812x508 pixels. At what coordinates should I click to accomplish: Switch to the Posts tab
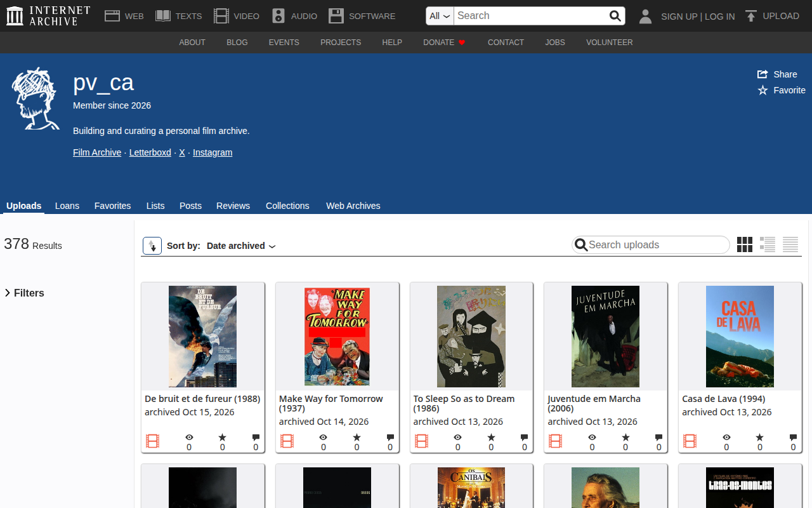coord(190,206)
